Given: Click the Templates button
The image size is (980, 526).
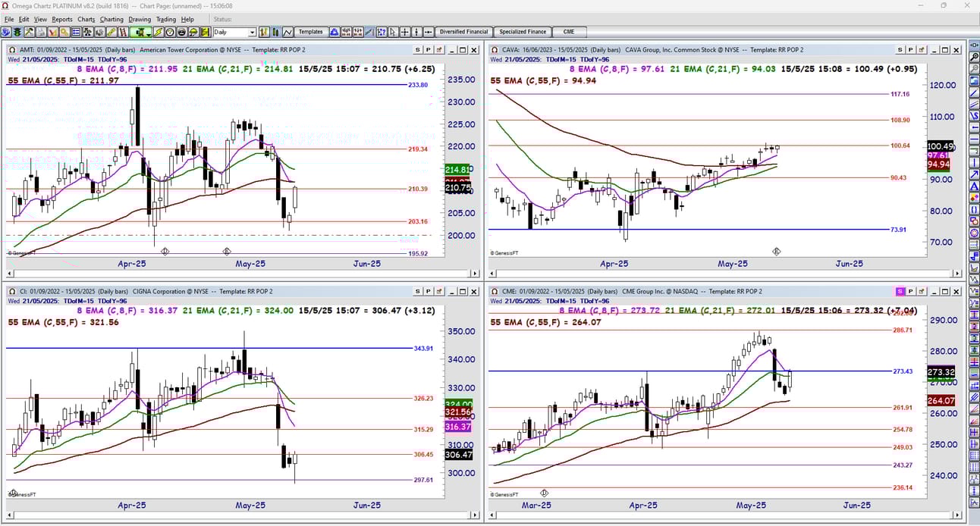Looking at the screenshot, I should click(x=311, y=32).
